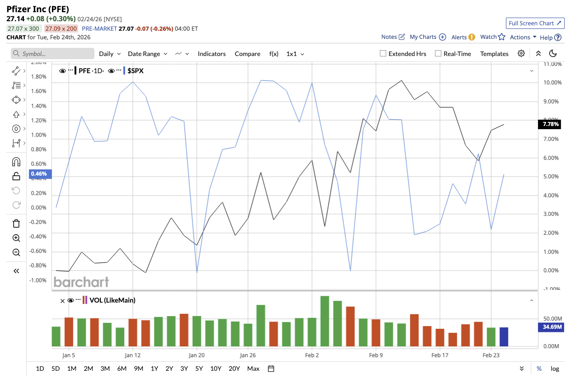Click the lock drawings padlock icon
This screenshot has height=392, width=580.
[x=16, y=176]
